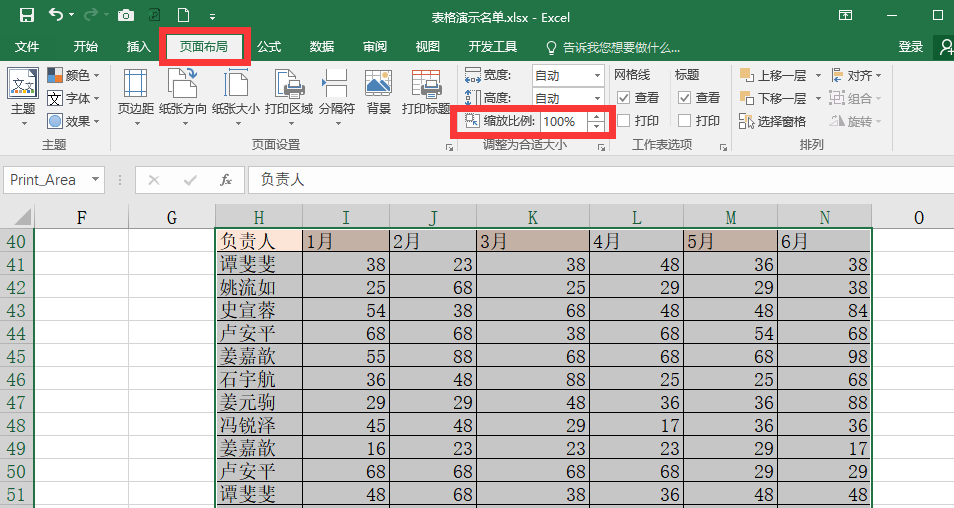Toggle 标题 查看 checkbox
This screenshot has width=954, height=508.
pos(684,97)
